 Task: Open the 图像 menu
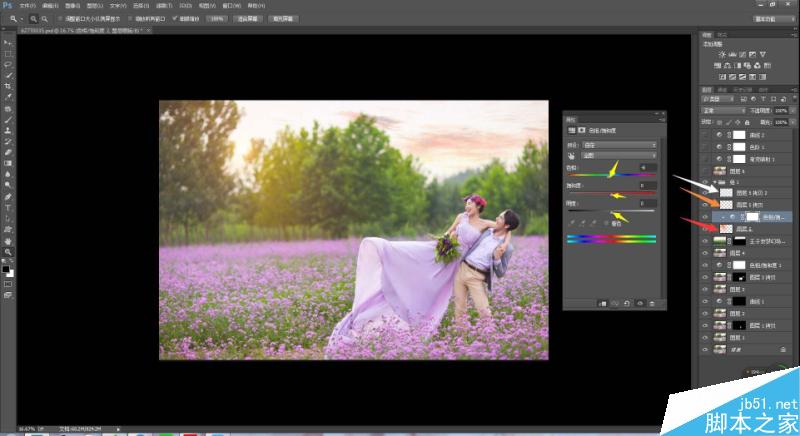[72, 6]
